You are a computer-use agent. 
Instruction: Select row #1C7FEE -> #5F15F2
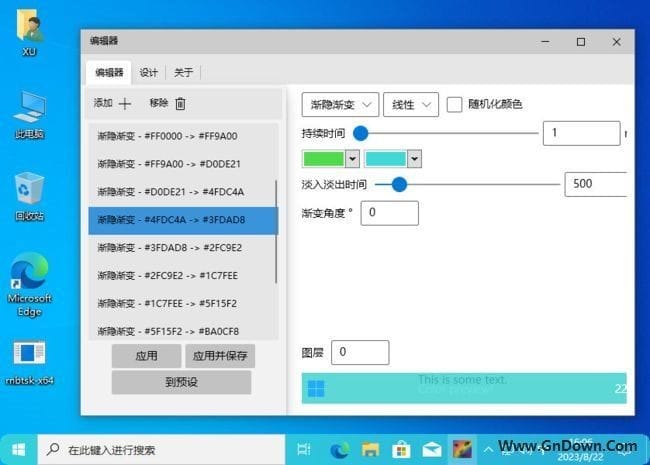(183, 303)
